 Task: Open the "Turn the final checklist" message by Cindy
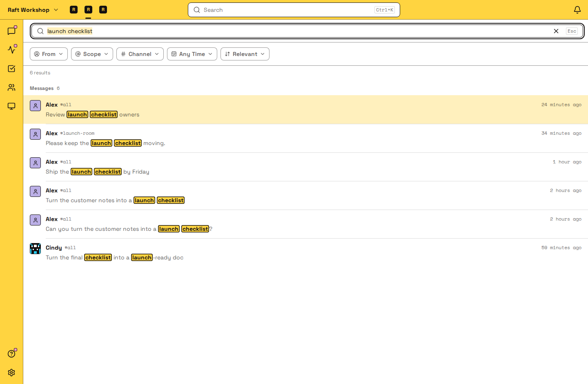tap(305, 253)
